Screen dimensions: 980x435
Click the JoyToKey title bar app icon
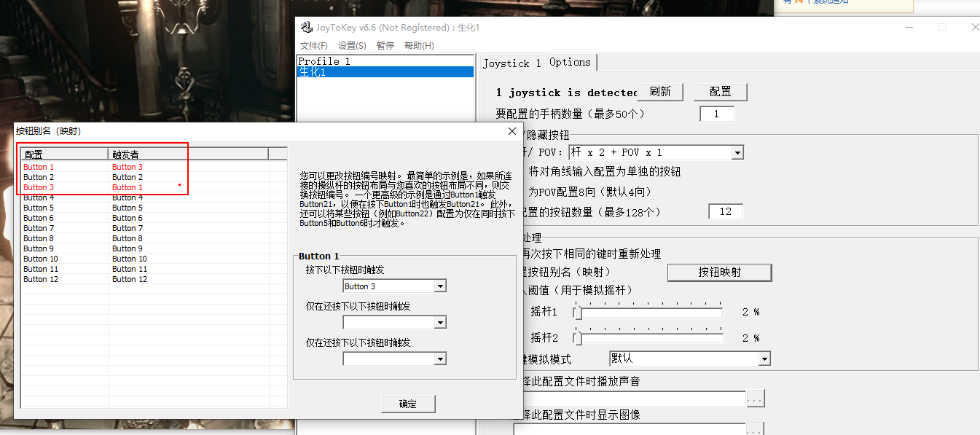[x=307, y=28]
